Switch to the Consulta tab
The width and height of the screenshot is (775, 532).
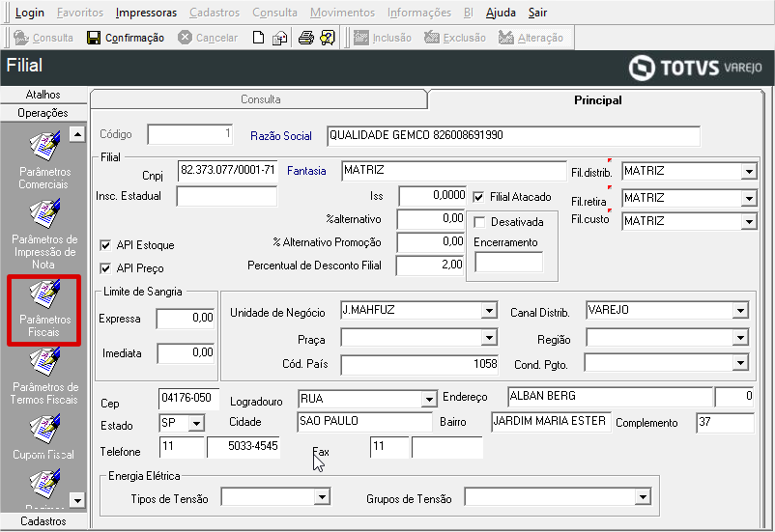click(260, 99)
